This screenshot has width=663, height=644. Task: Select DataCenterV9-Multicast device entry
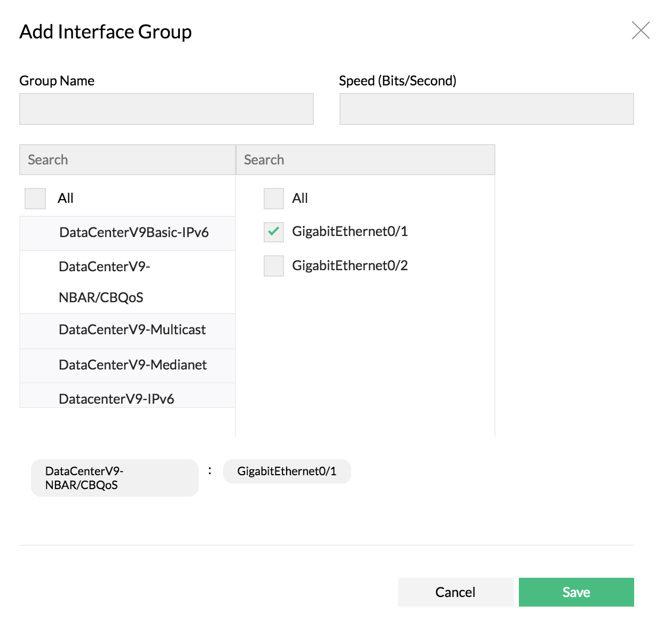tap(132, 330)
